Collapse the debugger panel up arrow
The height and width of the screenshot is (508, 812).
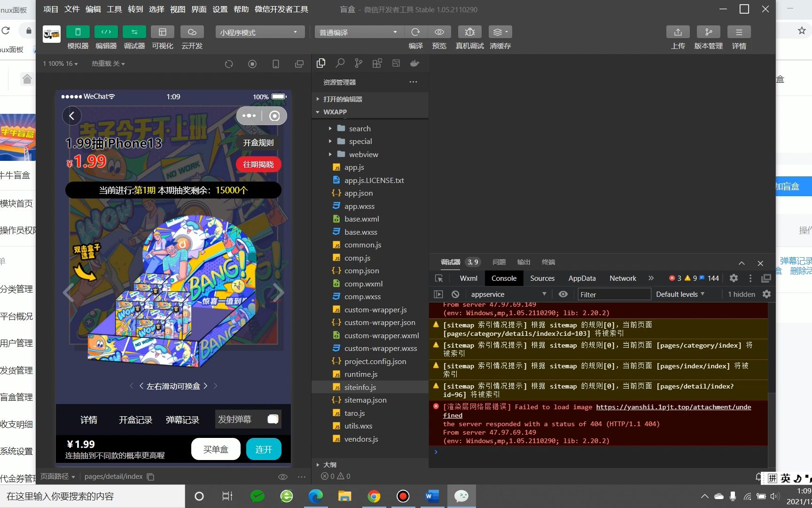742,263
